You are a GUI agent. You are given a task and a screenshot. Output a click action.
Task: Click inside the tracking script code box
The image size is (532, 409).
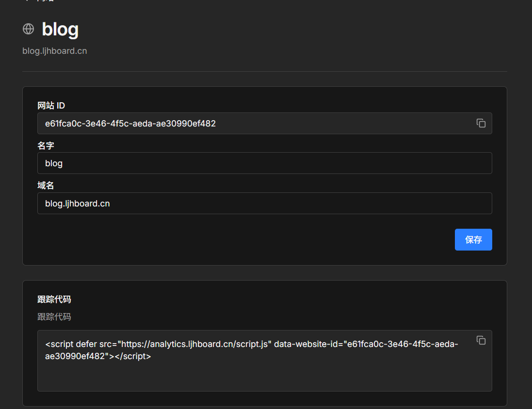point(265,361)
